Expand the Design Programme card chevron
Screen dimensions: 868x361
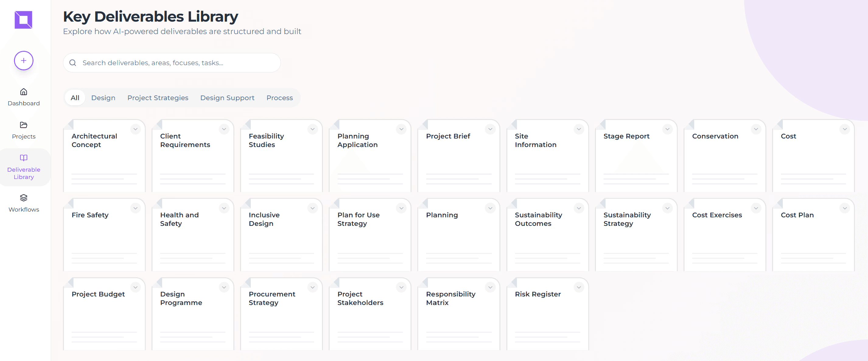click(x=224, y=287)
